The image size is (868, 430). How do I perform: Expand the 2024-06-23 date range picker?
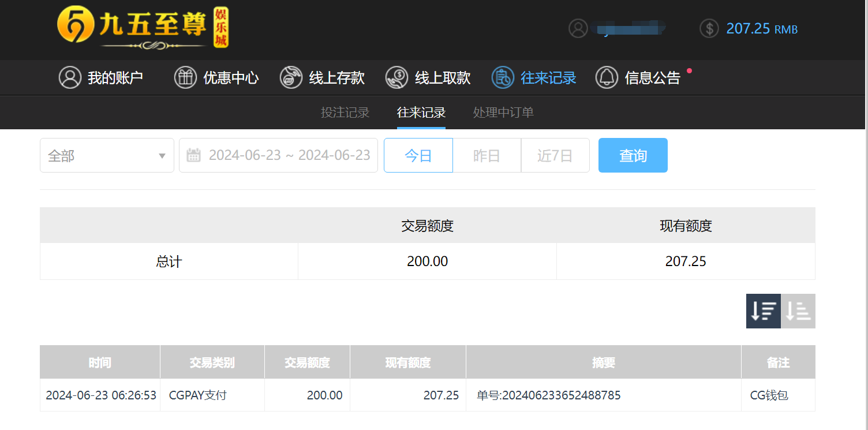(289, 155)
